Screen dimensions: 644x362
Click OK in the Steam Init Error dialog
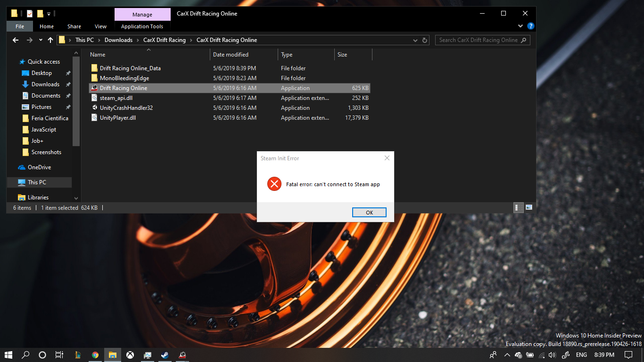[x=369, y=213]
